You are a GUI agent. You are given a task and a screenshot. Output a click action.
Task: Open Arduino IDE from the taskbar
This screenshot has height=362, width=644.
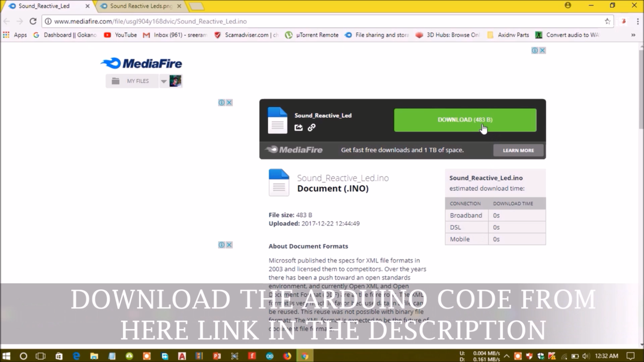[270, 356]
